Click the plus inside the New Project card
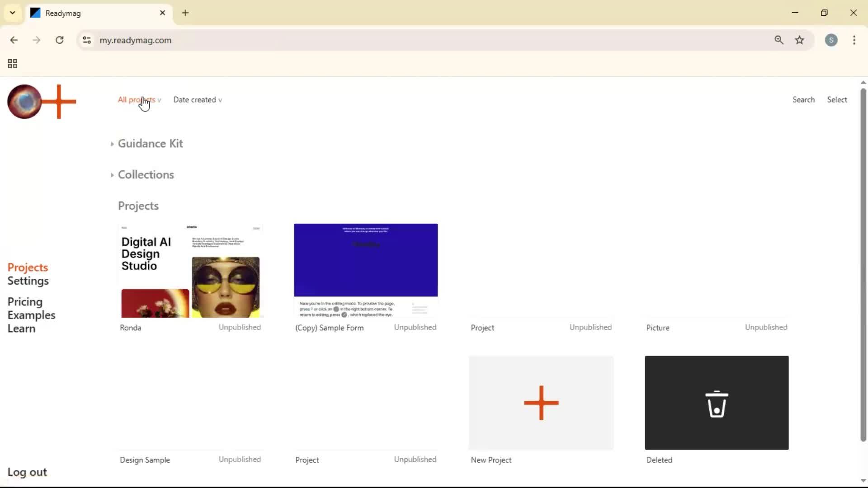 (x=541, y=402)
